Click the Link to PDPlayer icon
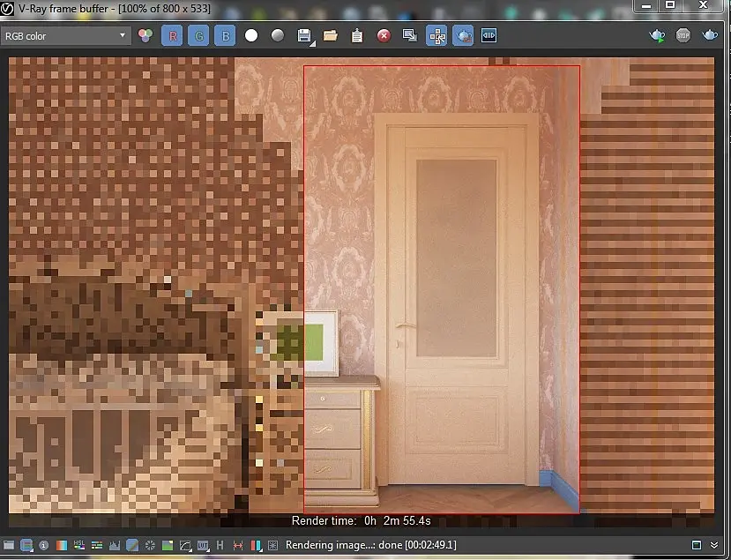731x560 pixels. click(x=489, y=35)
